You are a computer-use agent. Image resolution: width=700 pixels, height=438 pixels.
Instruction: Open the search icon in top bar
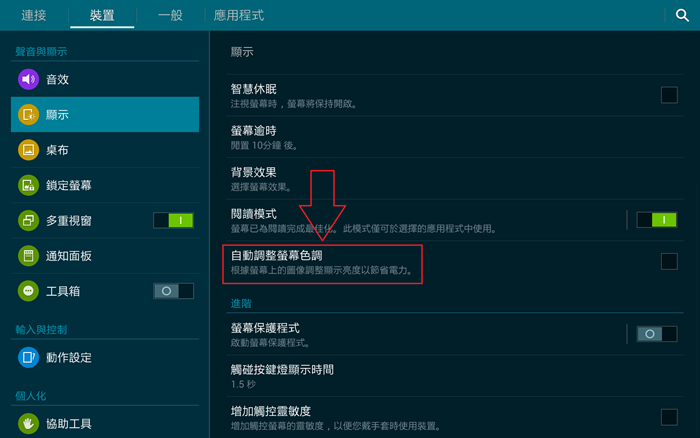click(682, 16)
